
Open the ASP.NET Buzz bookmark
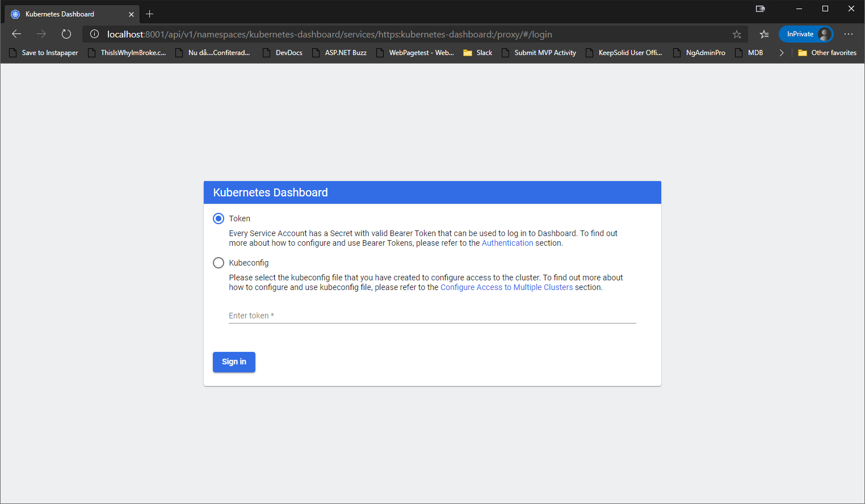coord(339,53)
